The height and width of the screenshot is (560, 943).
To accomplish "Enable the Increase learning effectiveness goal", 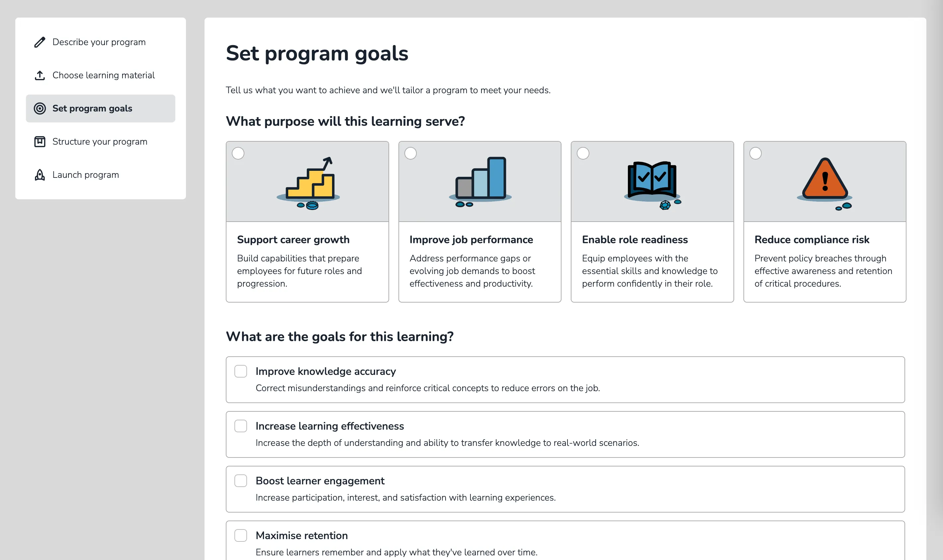I will pos(241,426).
